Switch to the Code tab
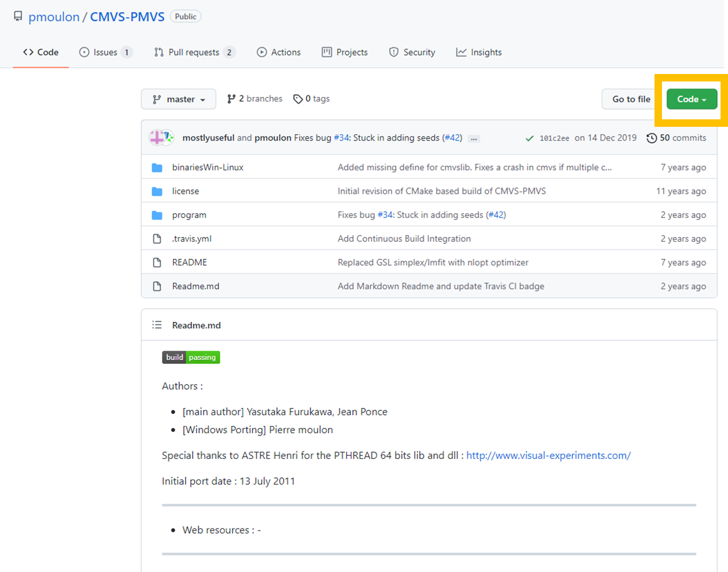Image resolution: width=728 pixels, height=572 pixels. 41,52
